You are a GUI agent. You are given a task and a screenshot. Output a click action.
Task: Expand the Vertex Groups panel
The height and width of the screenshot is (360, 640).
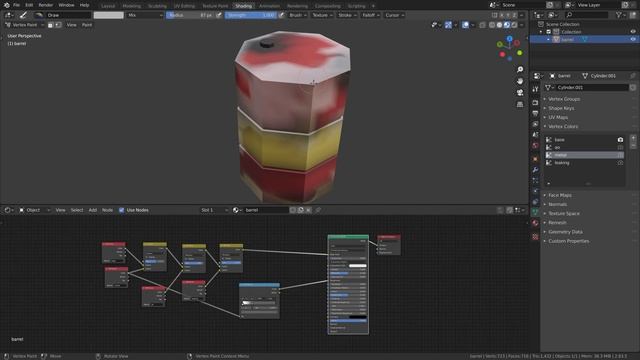[x=564, y=99]
